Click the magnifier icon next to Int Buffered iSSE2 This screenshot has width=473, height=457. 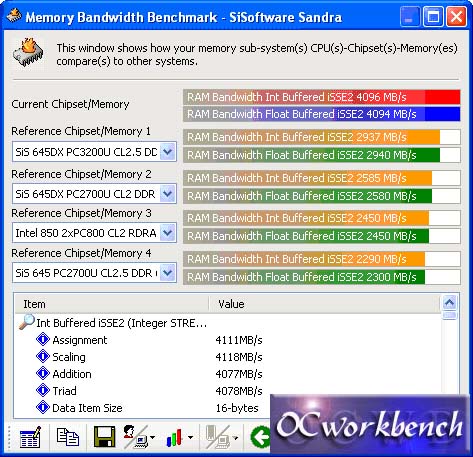click(x=26, y=322)
